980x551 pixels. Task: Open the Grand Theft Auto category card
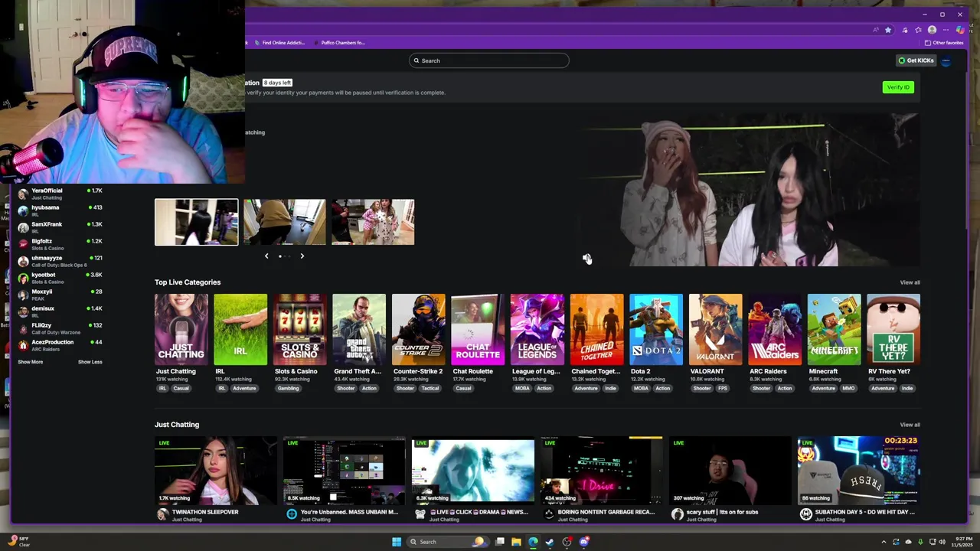tap(359, 329)
